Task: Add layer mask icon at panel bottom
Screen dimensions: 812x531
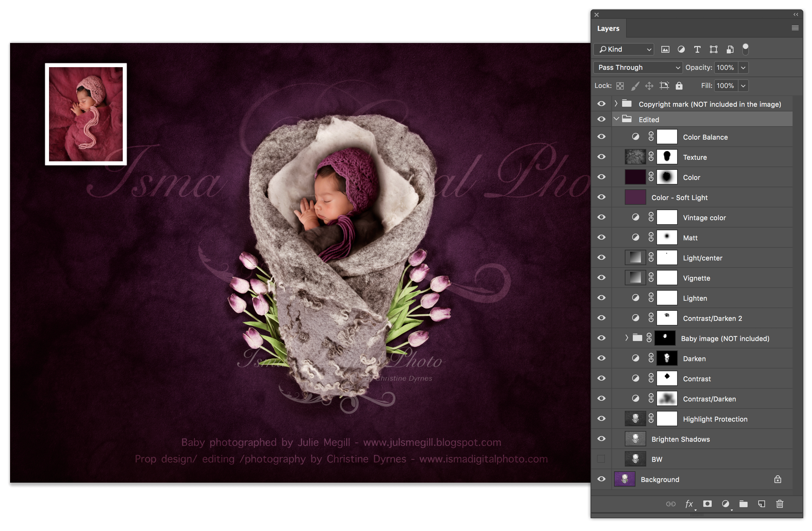Action: 708,504
